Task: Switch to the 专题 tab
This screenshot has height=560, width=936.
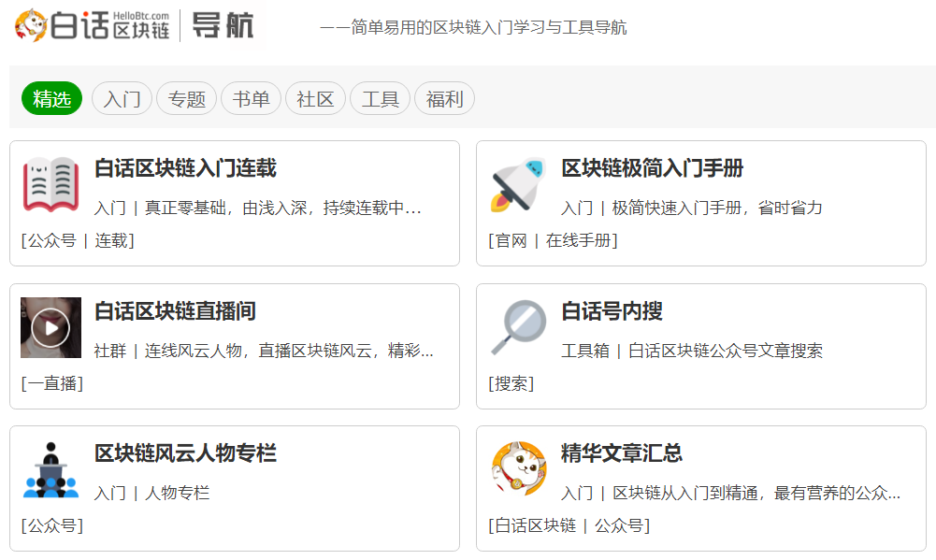Action: (186, 98)
